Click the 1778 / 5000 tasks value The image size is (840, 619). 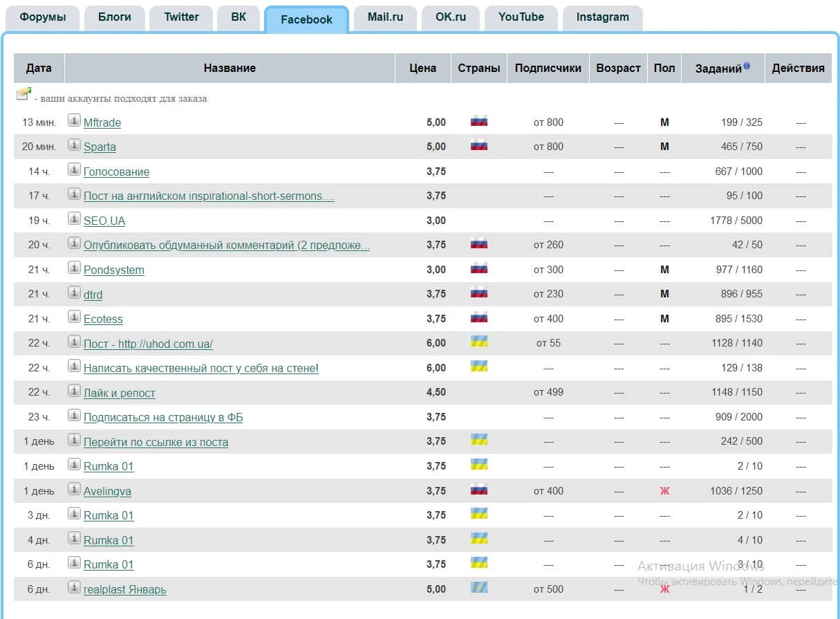(x=736, y=221)
